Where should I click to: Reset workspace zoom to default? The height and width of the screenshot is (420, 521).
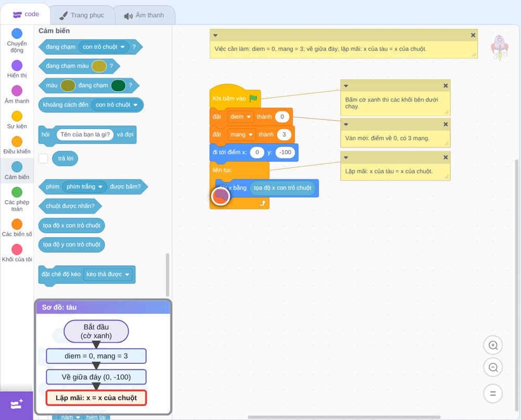coord(493,393)
